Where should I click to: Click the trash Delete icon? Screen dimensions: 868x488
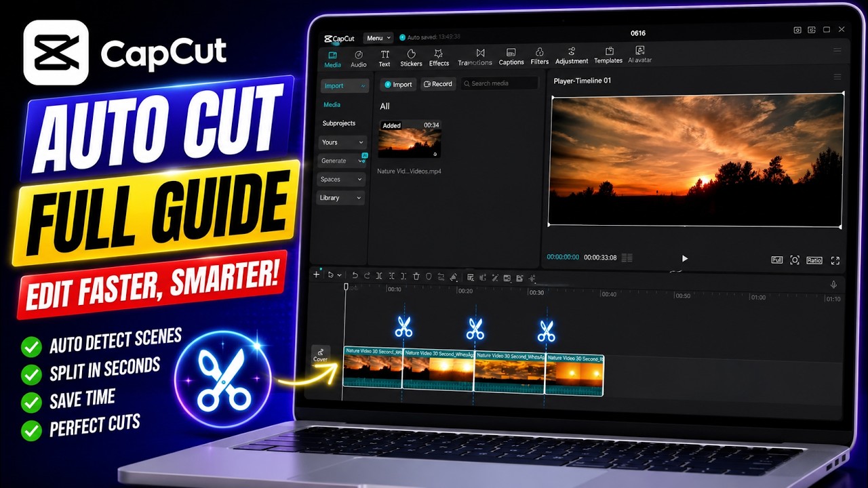pos(416,276)
